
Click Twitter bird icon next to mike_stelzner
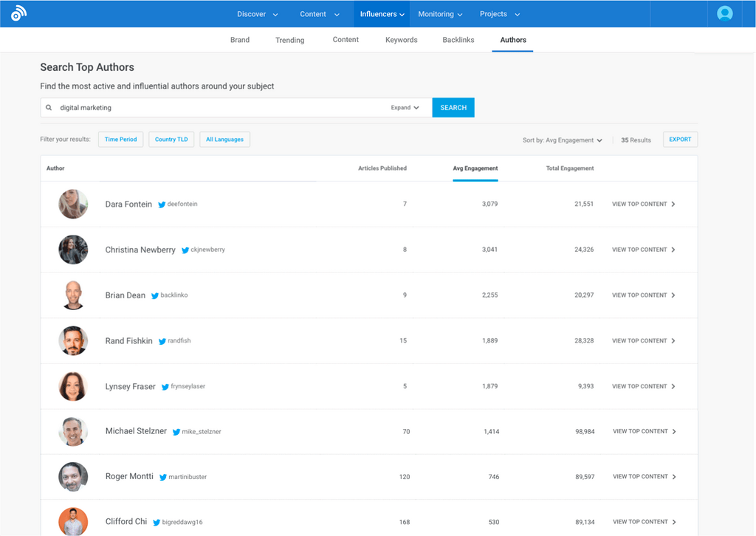(176, 432)
